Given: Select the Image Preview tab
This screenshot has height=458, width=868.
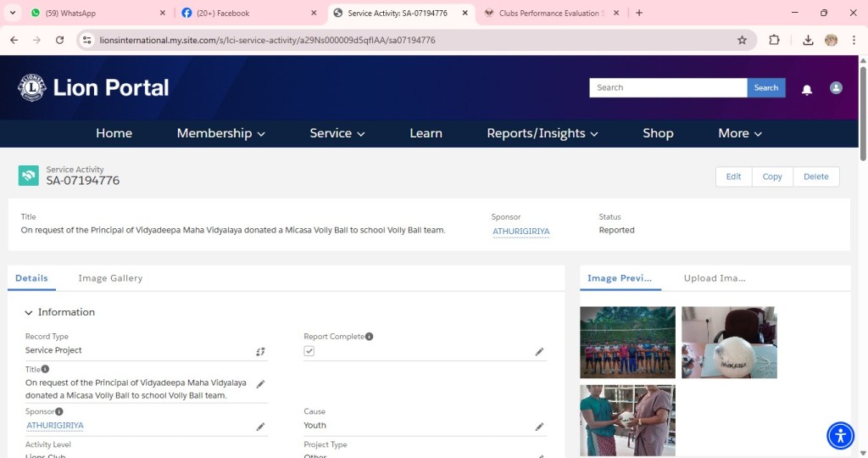Looking at the screenshot, I should point(620,278).
